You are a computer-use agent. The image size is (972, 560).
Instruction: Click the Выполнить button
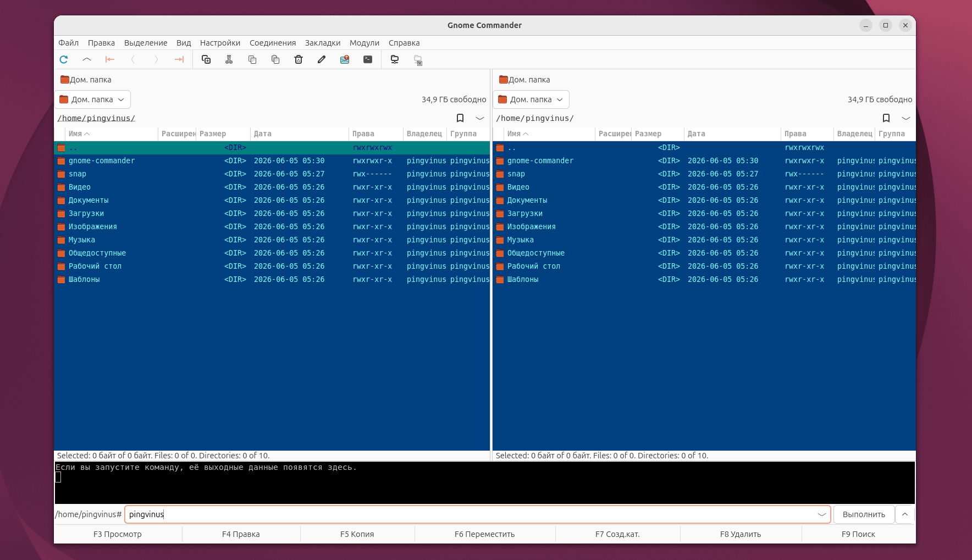click(x=864, y=514)
